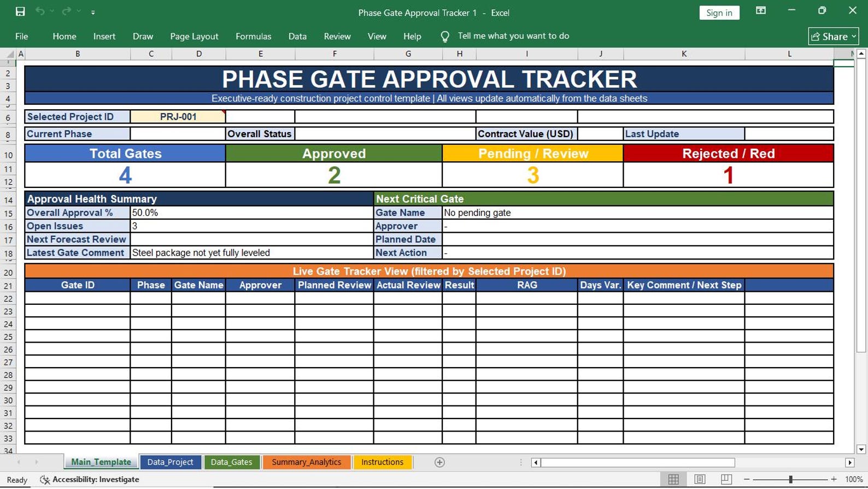Click Accessibility: Investigate status item
This screenshot has width=868, height=489.
pos(90,480)
